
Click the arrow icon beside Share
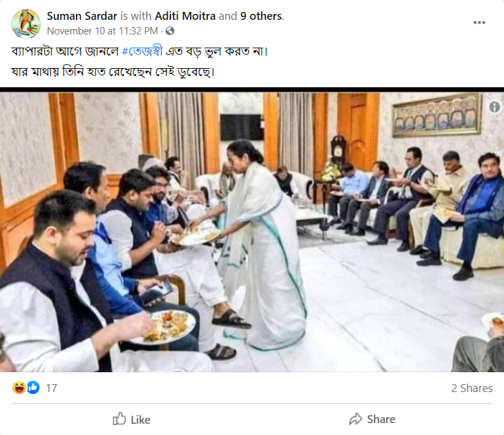[x=356, y=419]
